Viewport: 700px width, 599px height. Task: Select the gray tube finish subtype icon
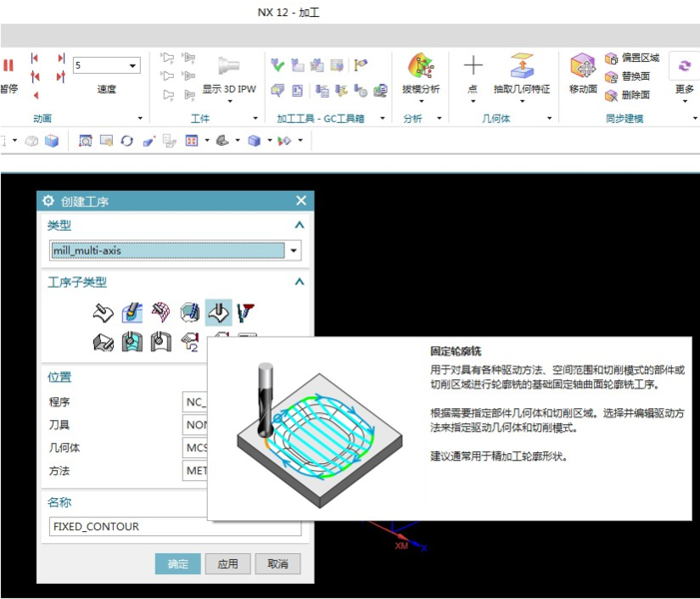(161, 342)
